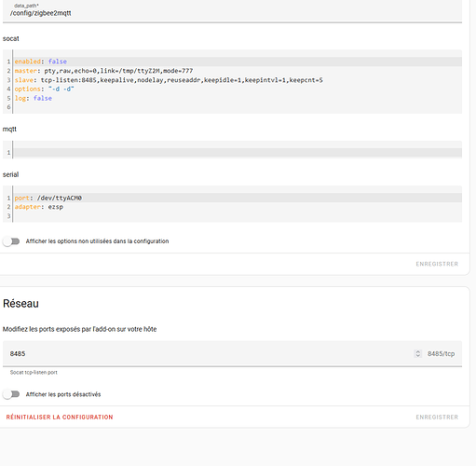Screen dimensions: 476x466
Task: Click the '8485/tcp' port label
Action: (x=441, y=354)
